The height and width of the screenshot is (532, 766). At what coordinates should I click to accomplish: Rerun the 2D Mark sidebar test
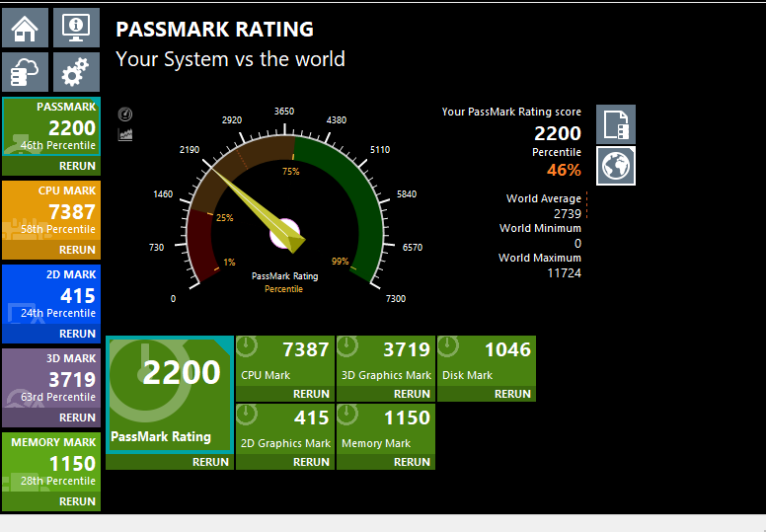[x=77, y=335]
